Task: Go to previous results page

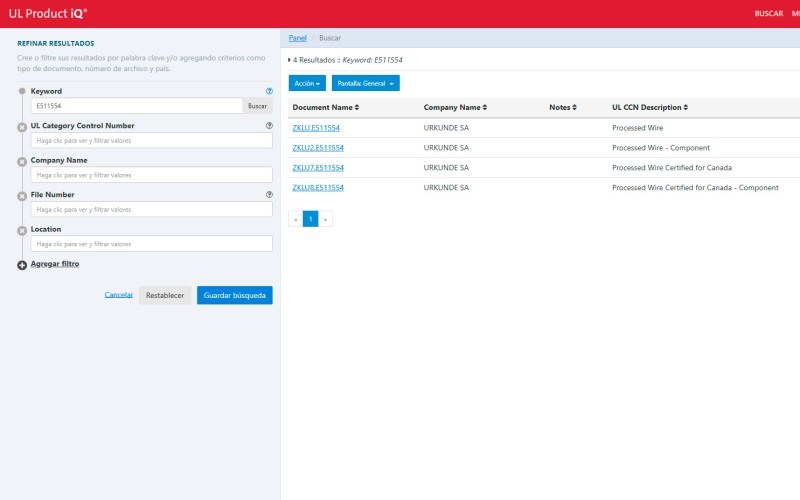Action: pyautogui.click(x=295, y=219)
